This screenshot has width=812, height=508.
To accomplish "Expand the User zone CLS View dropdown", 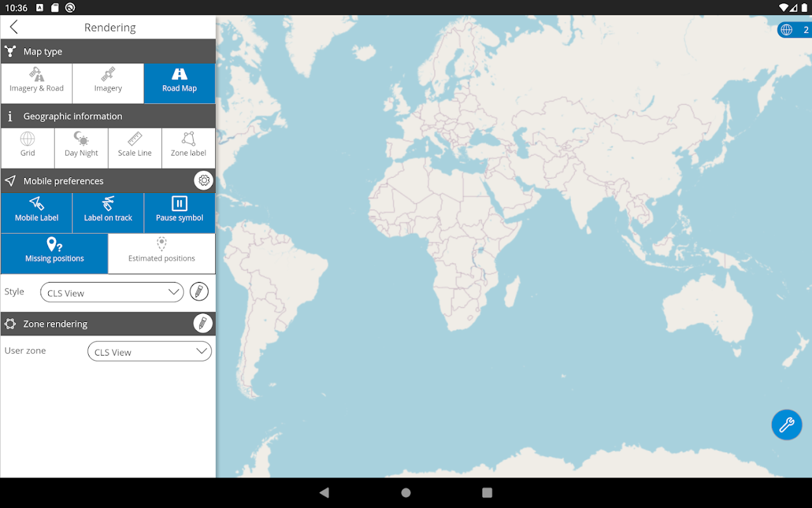I will pos(150,351).
